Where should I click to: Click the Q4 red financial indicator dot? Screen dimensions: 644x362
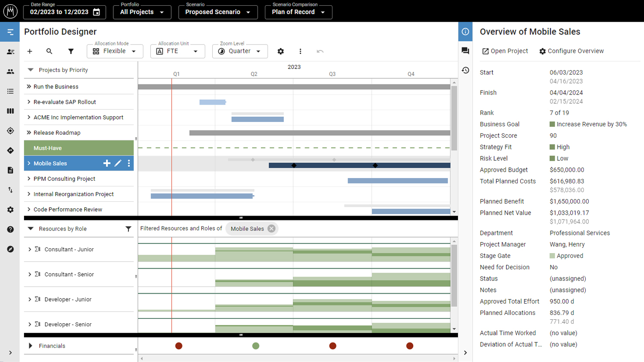(x=410, y=346)
